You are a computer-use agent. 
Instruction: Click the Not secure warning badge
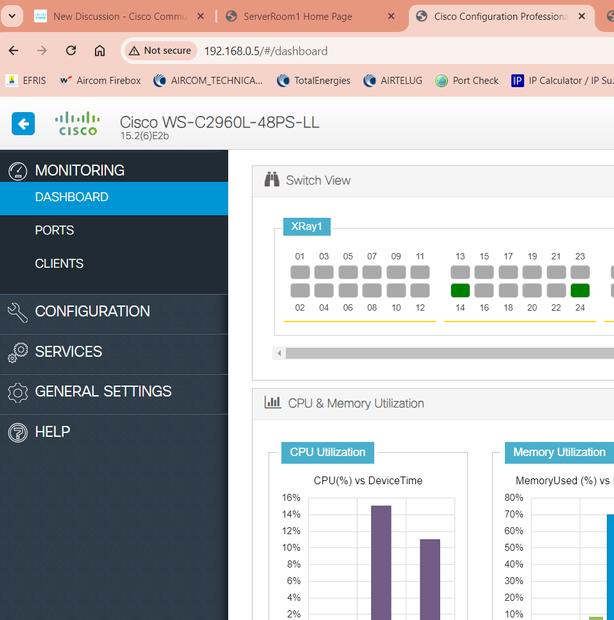(x=161, y=51)
